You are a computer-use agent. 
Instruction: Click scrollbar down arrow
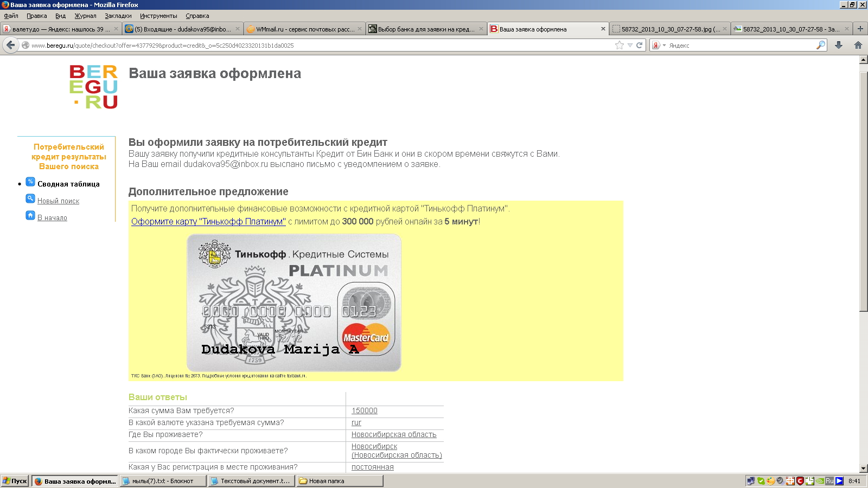tap(864, 468)
